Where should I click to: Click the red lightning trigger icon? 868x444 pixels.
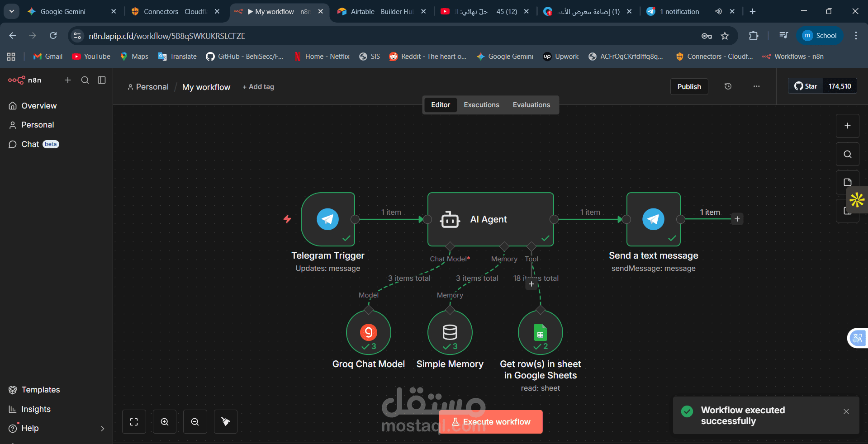coord(287,219)
